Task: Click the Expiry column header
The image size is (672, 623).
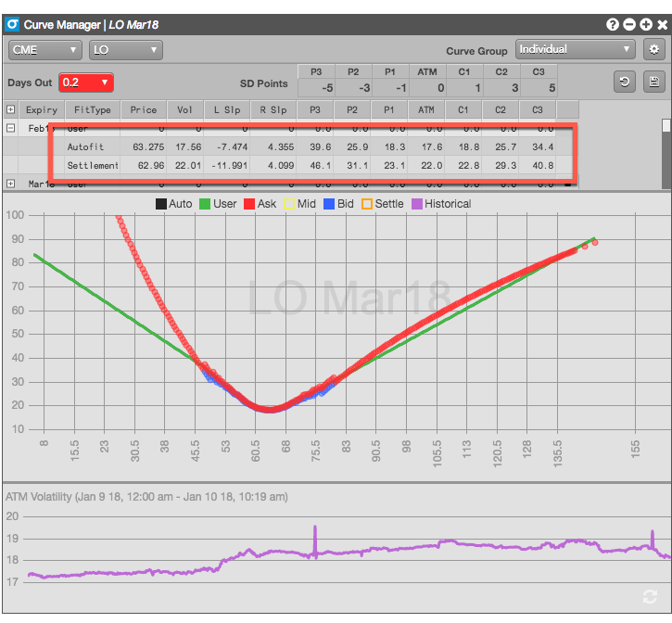Action: 42,109
